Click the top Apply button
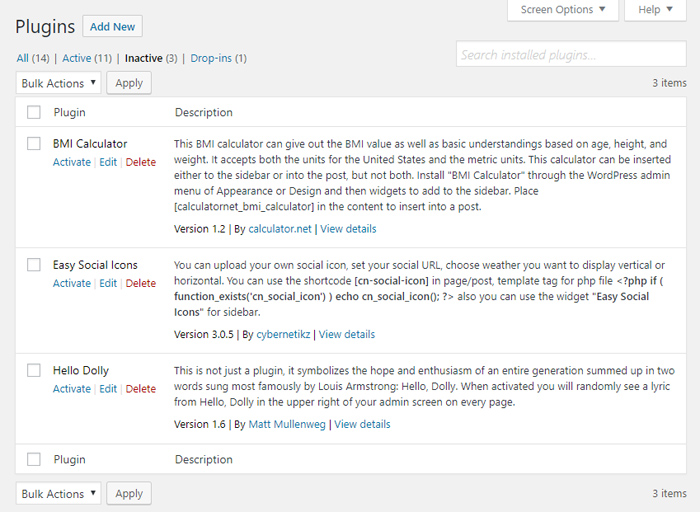Viewport: 700px width, 512px height. point(129,83)
